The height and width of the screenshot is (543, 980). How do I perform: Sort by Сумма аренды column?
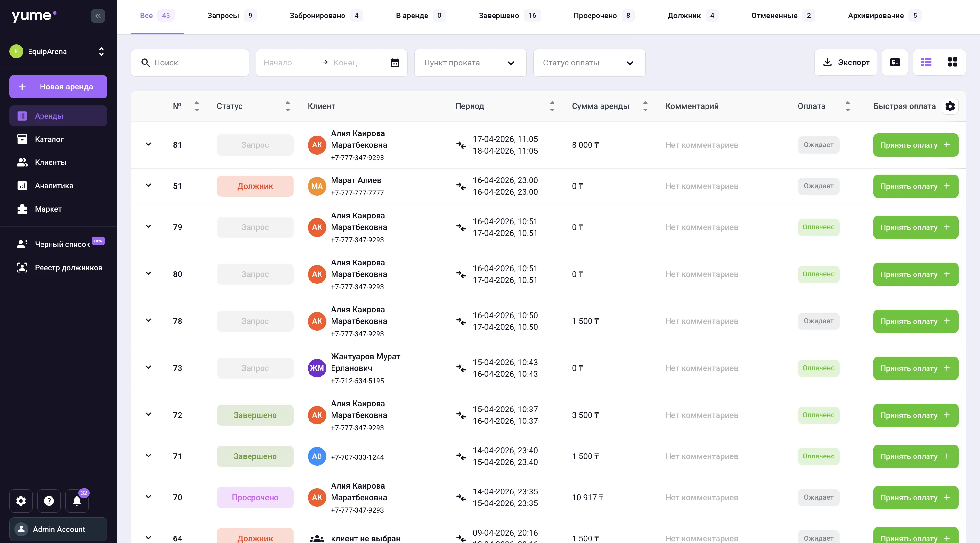[645, 106]
